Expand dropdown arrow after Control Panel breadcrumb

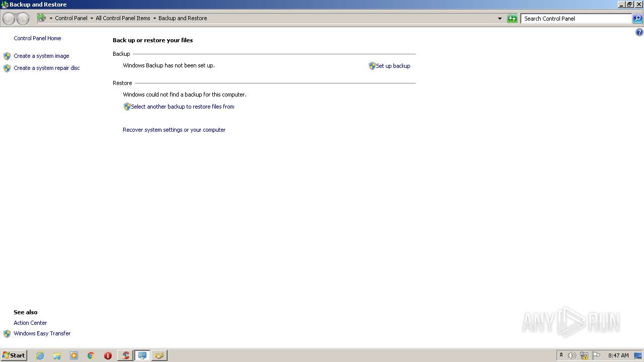coord(92,19)
